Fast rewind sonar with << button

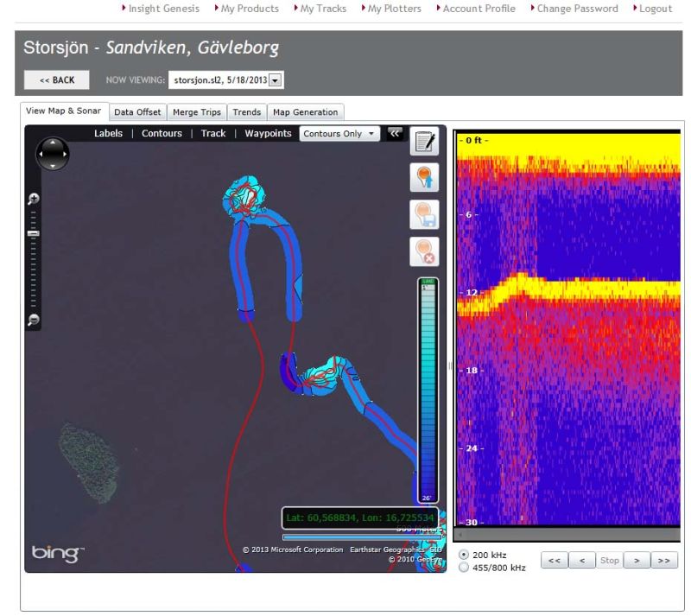tap(554, 561)
